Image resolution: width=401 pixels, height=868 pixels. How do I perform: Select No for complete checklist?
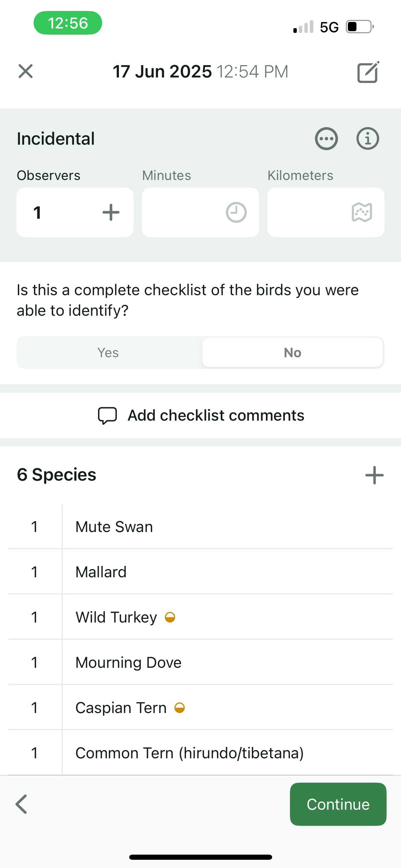(292, 353)
